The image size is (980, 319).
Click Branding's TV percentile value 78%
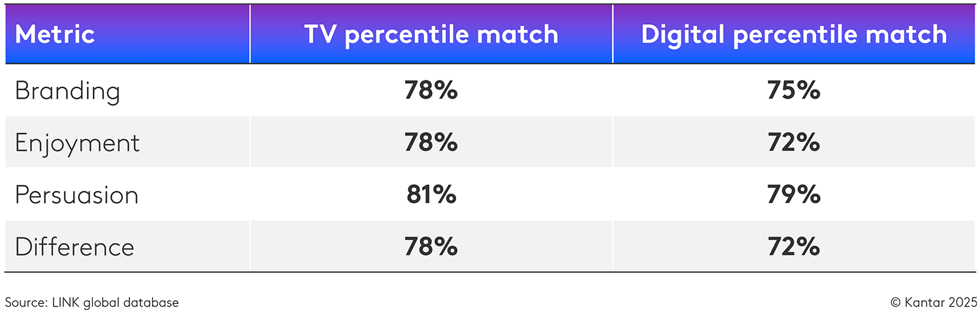[x=431, y=91]
